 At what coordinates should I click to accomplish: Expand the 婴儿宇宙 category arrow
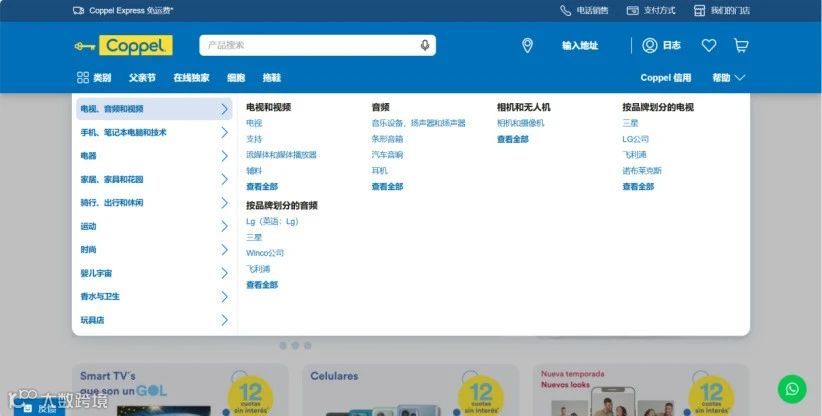pos(224,273)
